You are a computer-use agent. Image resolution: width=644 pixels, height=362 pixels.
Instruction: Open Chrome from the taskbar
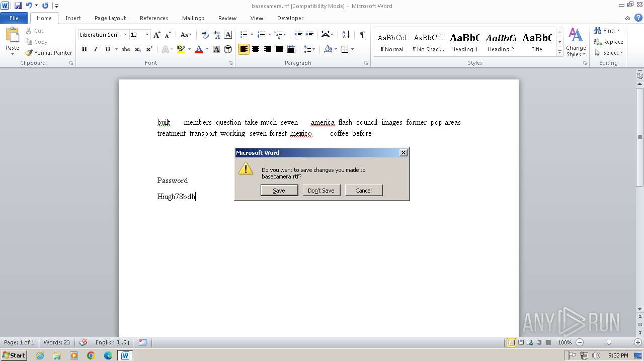tap(91, 355)
